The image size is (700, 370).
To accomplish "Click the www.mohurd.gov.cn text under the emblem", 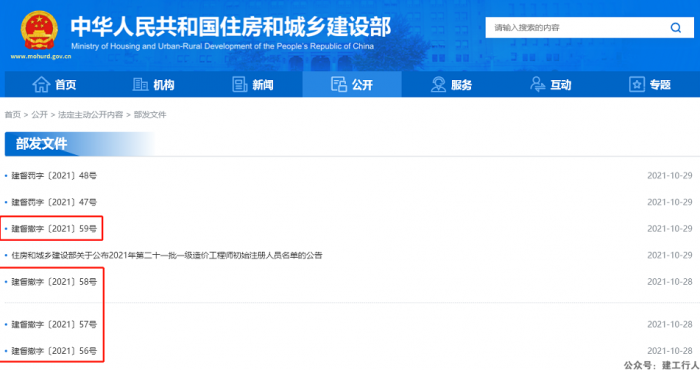I will [x=41, y=57].
